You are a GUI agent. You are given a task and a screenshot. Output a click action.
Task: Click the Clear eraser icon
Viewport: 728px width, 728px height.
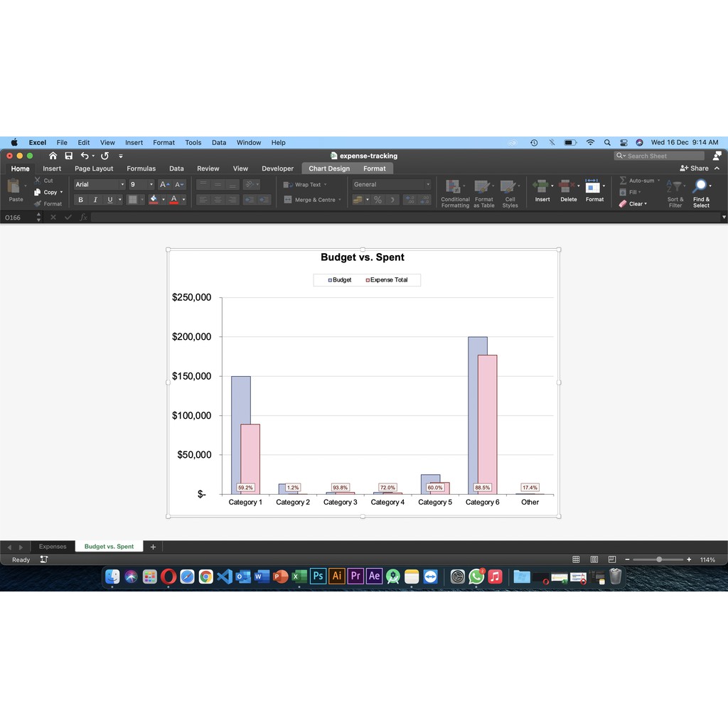623,204
